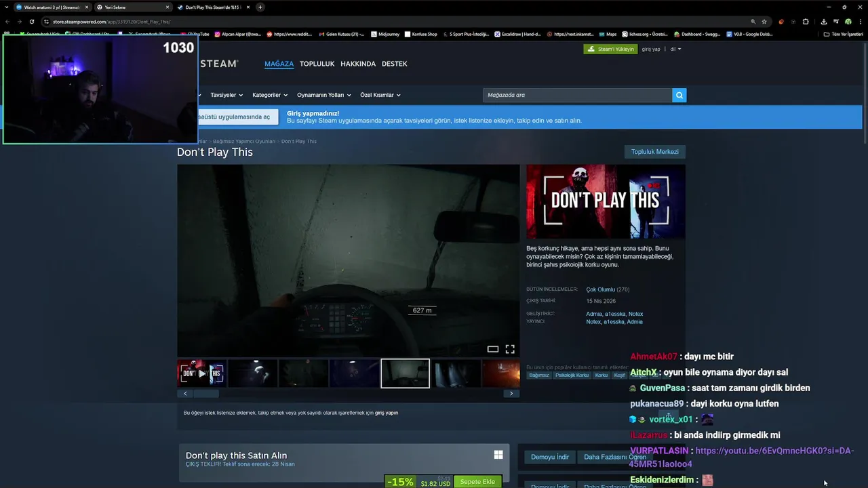Open a new browser tab with plus
Viewport: 868px width, 488px height.
click(260, 7)
